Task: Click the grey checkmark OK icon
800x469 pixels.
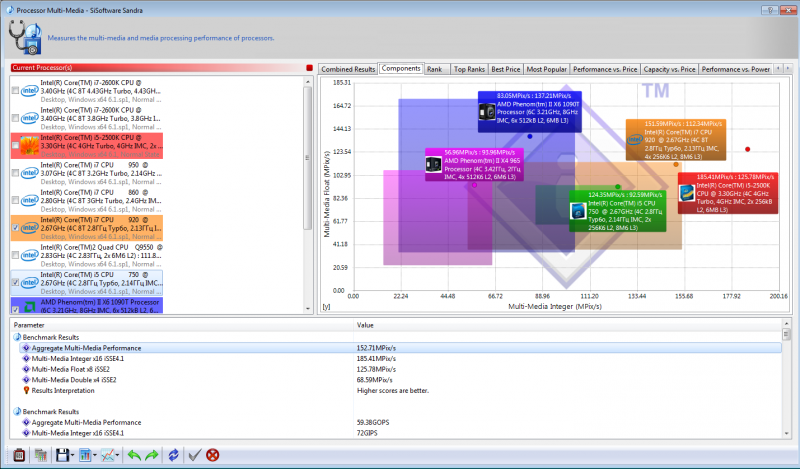Action: [x=194, y=455]
